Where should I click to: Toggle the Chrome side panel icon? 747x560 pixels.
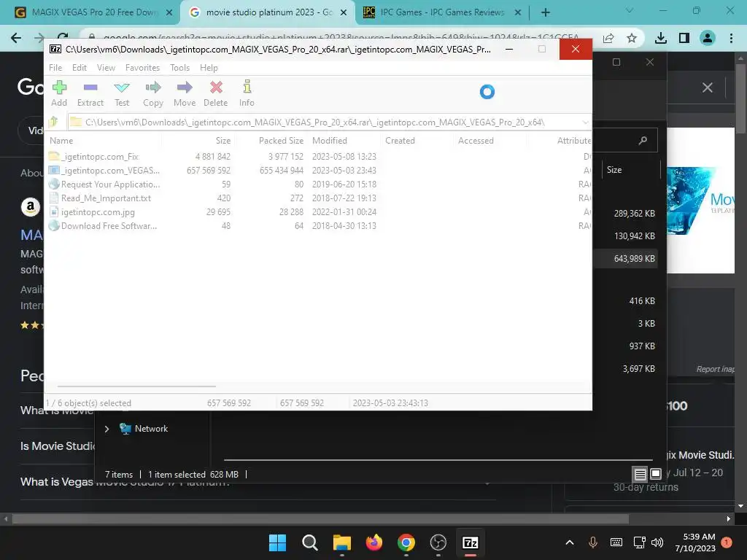[x=684, y=38]
